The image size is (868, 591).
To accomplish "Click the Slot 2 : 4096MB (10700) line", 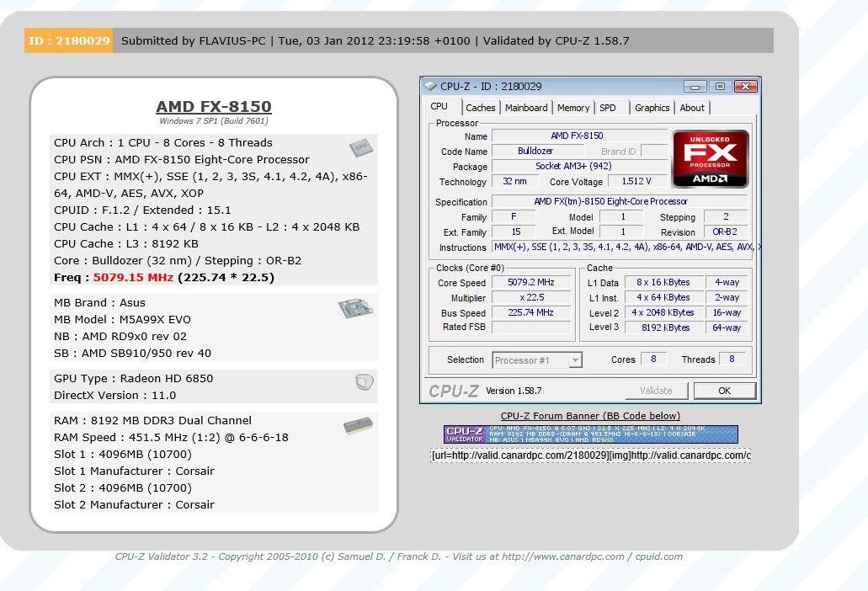I will [123, 487].
